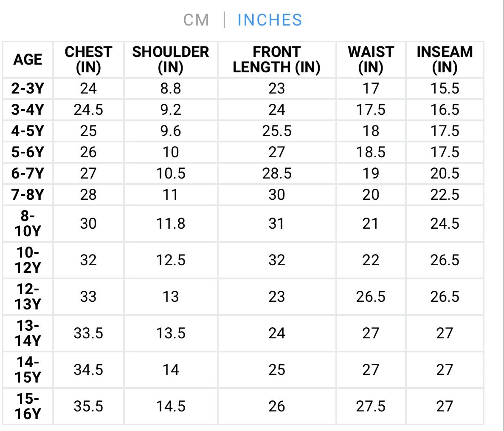Select the 2-3Y age row label
The image size is (504, 431).
coord(28,88)
